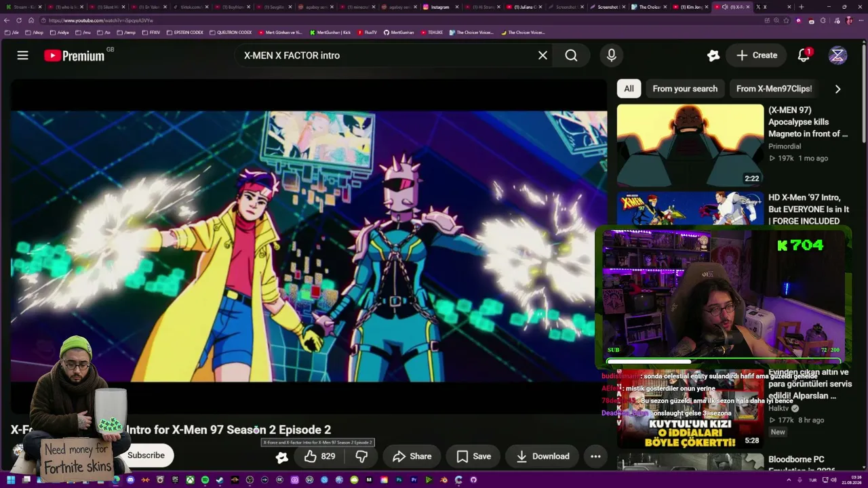Show more filter chips with the arrow

pos(837,89)
